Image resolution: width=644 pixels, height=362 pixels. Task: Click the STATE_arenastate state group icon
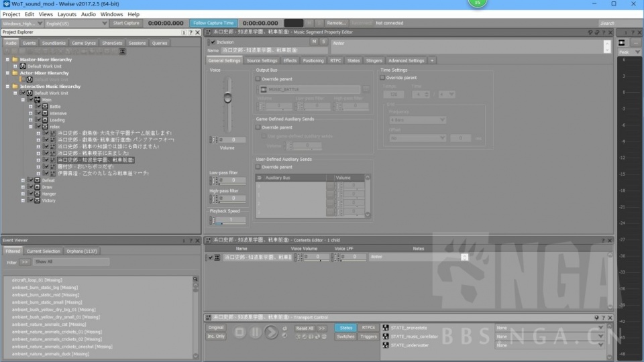pos(386,328)
